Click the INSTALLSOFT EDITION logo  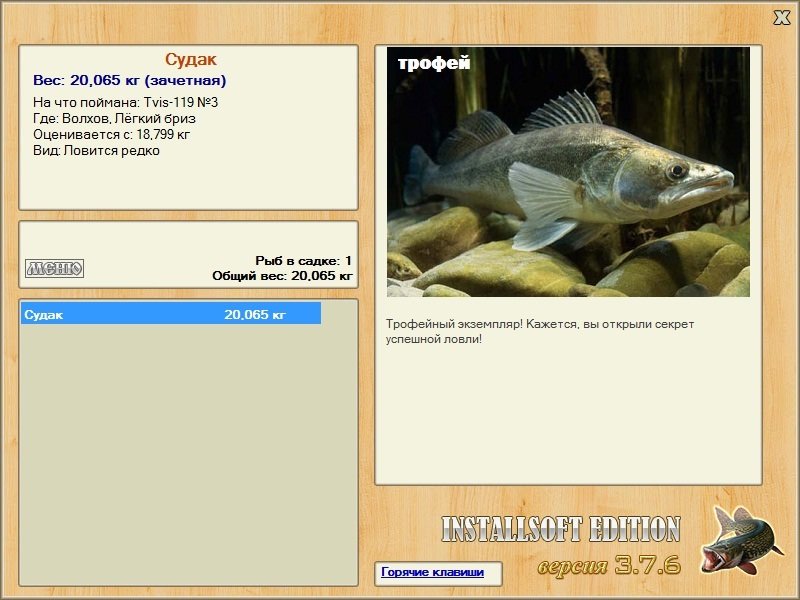(x=561, y=529)
